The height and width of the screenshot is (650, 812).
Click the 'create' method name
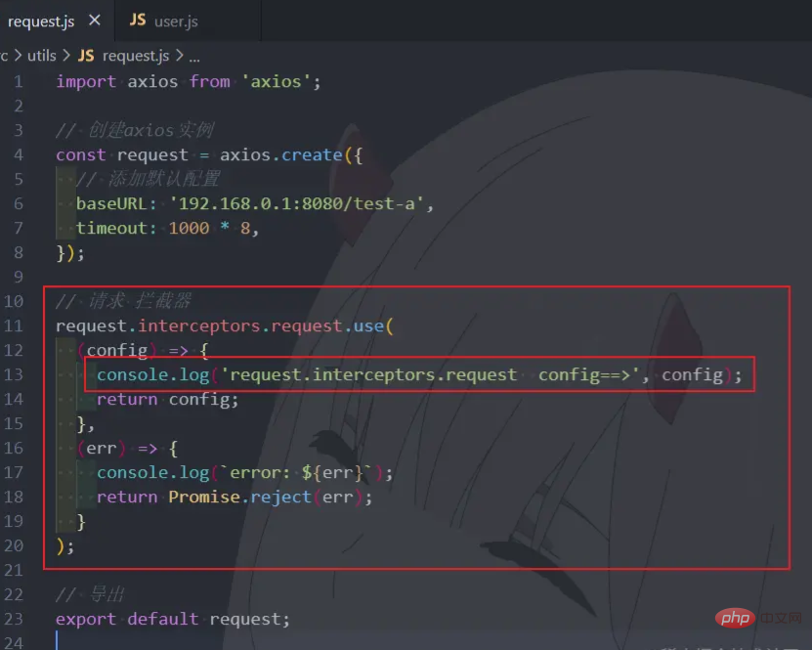pos(312,154)
